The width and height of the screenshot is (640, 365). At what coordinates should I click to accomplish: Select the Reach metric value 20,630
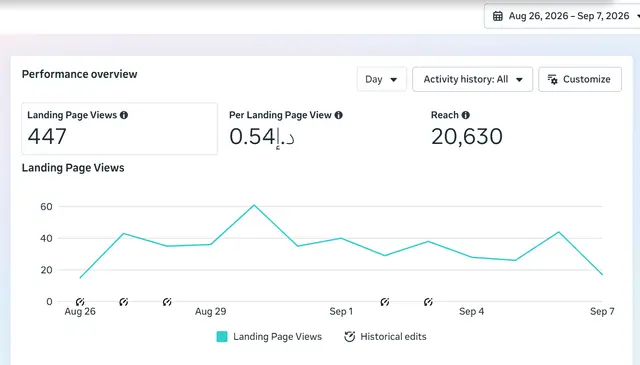[x=467, y=136]
